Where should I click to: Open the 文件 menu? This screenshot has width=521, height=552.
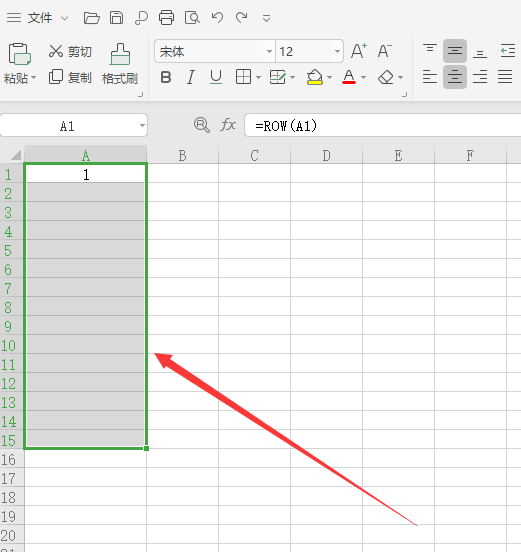coord(40,18)
